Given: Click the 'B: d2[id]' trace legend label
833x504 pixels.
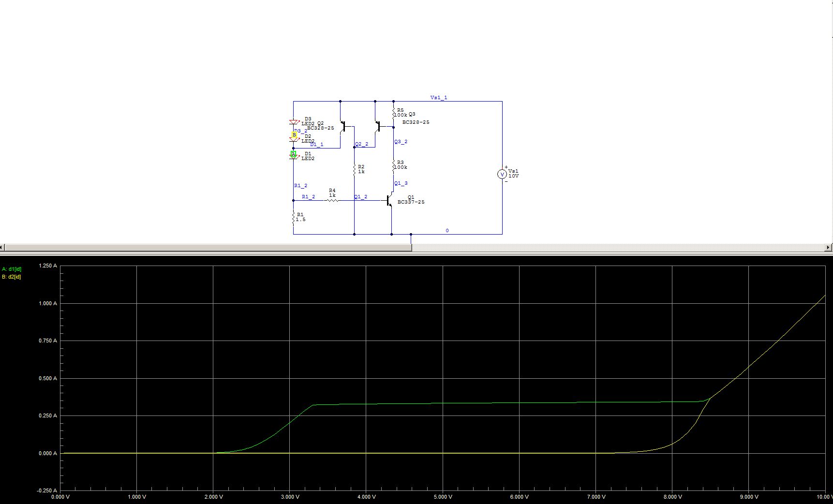Looking at the screenshot, I should coord(12,277).
